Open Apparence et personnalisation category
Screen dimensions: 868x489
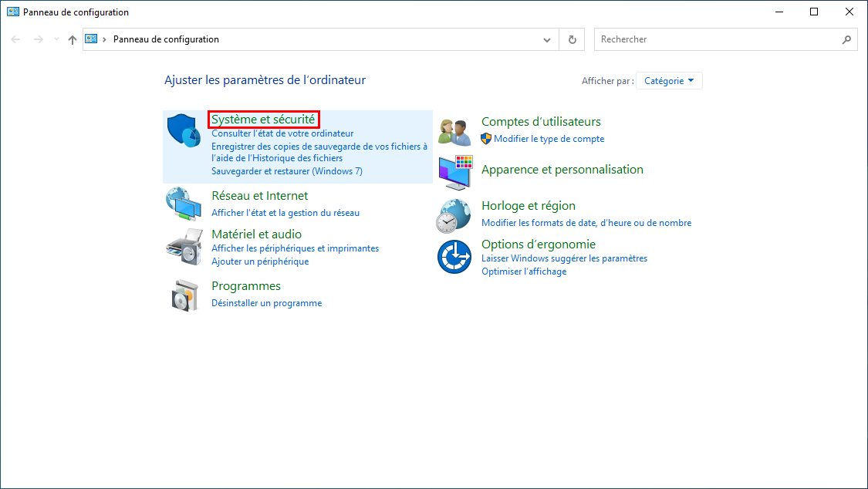pyautogui.click(x=562, y=169)
